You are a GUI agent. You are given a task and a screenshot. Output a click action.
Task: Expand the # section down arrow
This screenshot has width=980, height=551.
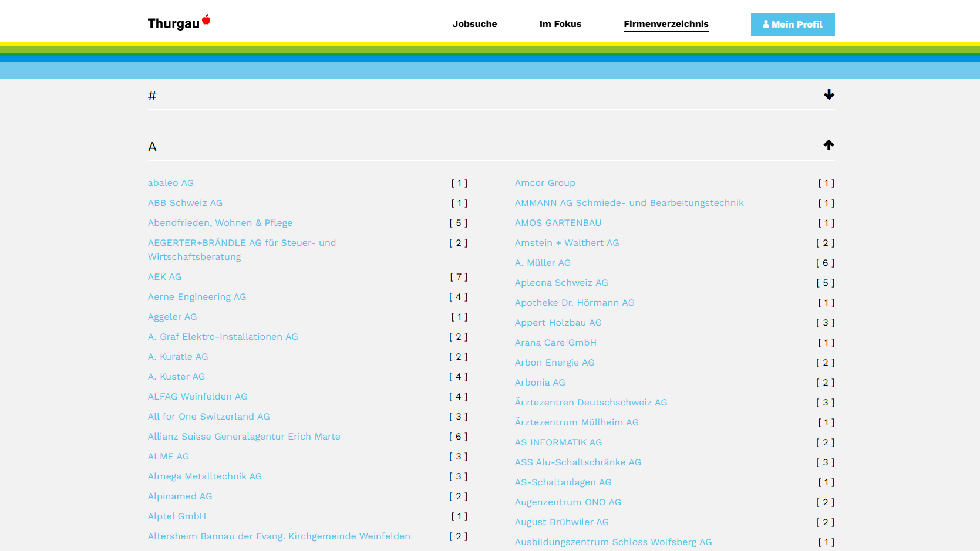(829, 94)
